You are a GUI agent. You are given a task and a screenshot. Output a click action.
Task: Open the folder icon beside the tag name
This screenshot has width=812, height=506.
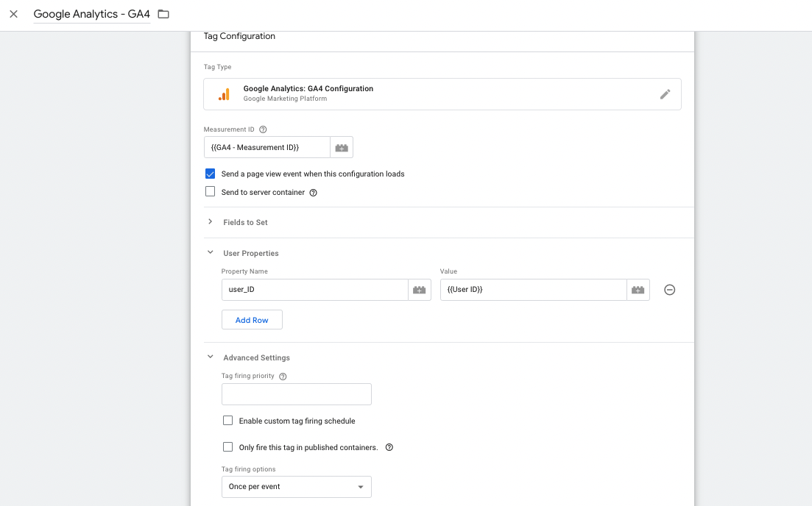(163, 14)
